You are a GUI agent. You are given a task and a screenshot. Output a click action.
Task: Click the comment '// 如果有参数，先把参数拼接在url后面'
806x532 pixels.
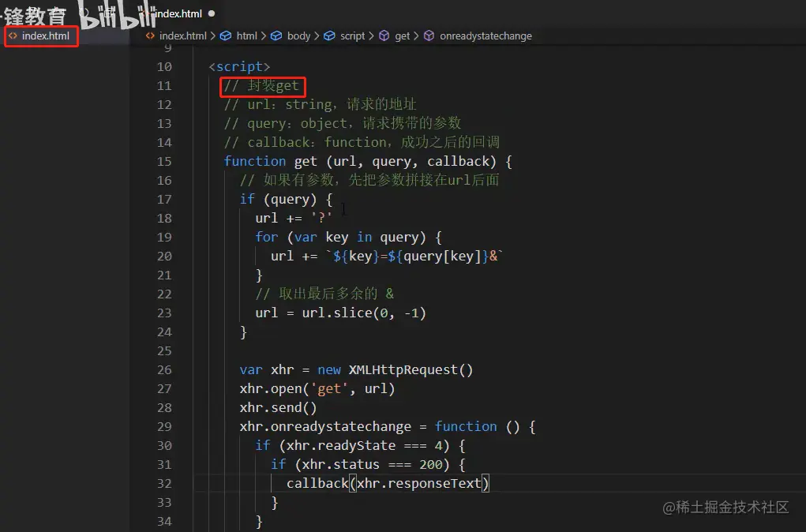coord(369,181)
